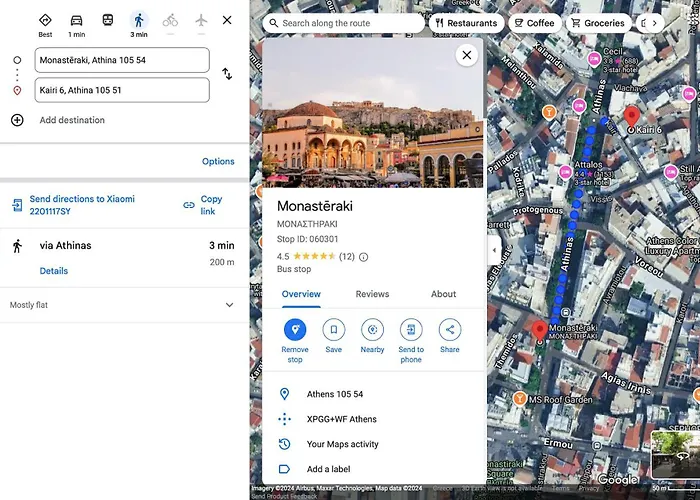Edit the Kairi 6 destination field
Screen dimensions: 700x500
[x=122, y=90]
